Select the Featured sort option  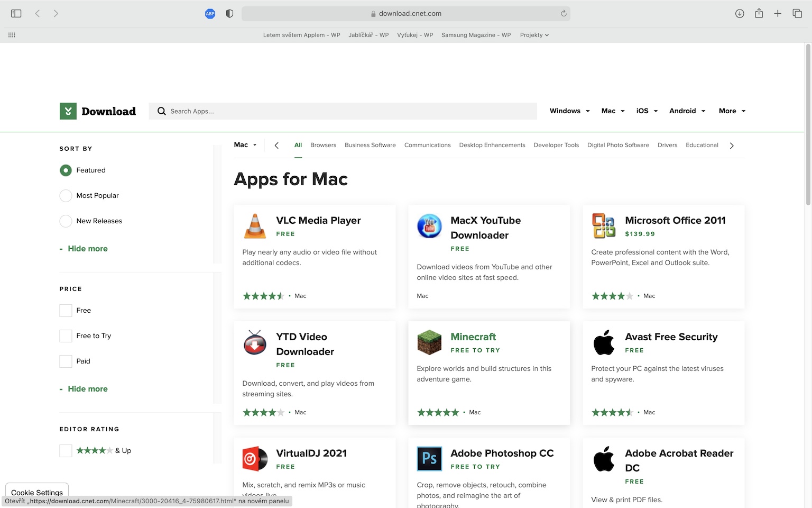(x=66, y=170)
